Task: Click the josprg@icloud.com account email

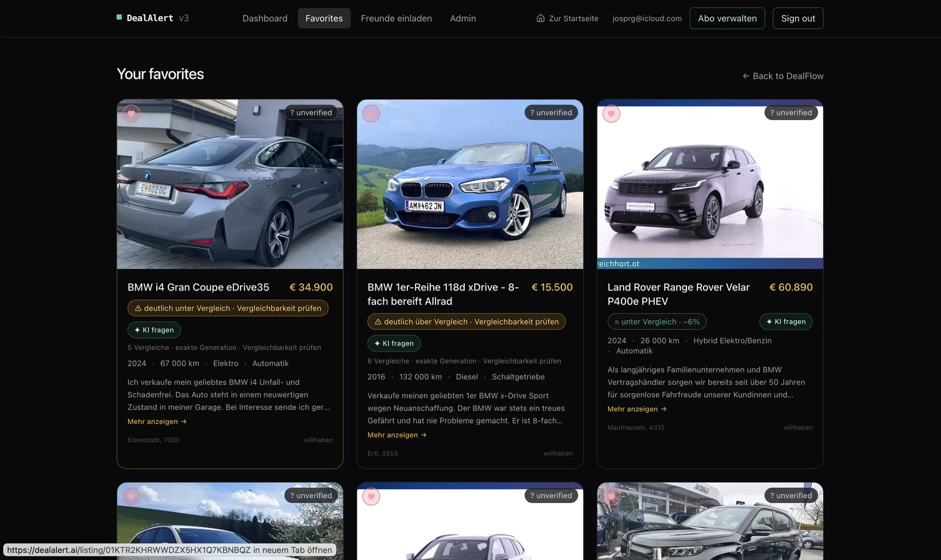Action: tap(647, 18)
